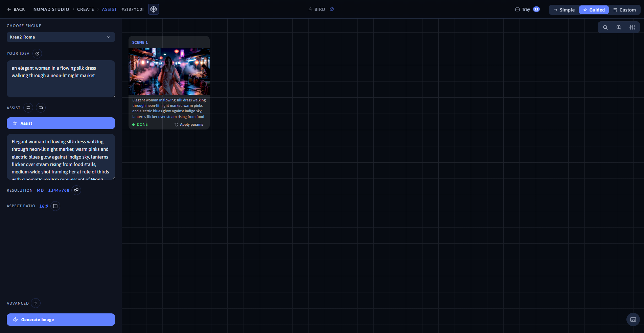
Task: Open assist options lines icon
Action: (x=28, y=108)
